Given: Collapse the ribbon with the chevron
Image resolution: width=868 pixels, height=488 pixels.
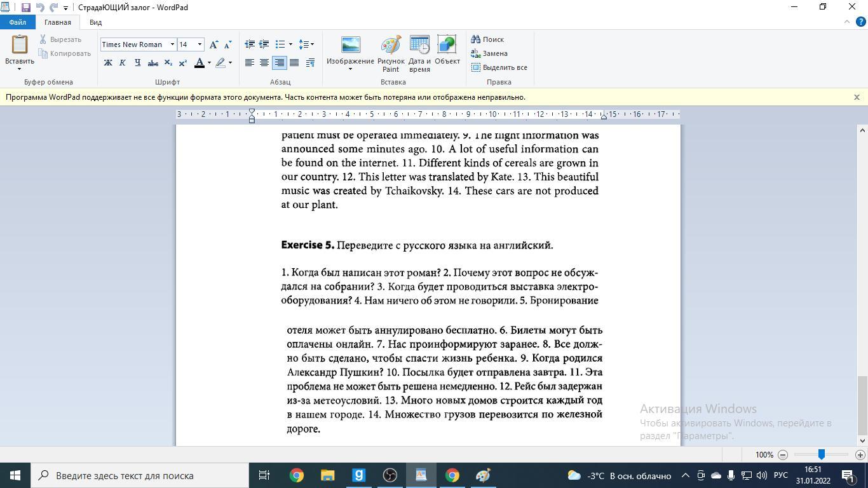Looking at the screenshot, I should click(x=846, y=22).
